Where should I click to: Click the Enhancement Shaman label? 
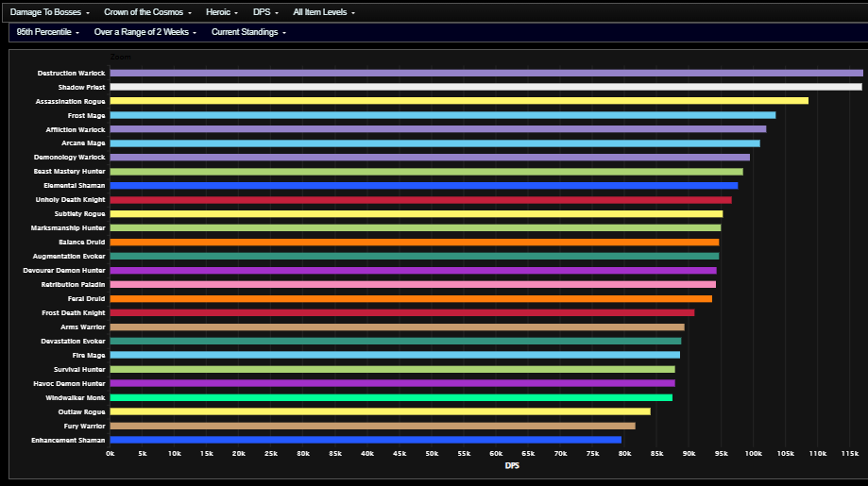pyautogui.click(x=68, y=440)
